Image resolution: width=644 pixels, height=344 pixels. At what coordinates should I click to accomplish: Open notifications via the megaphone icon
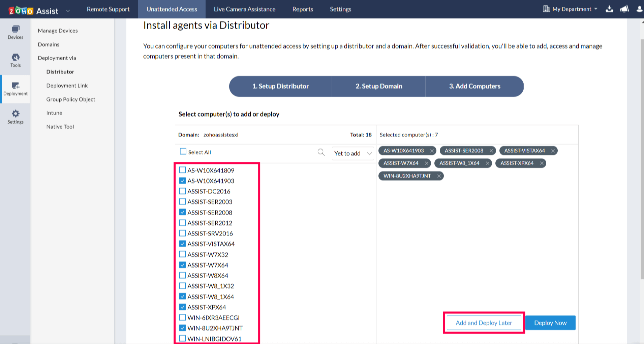click(624, 9)
